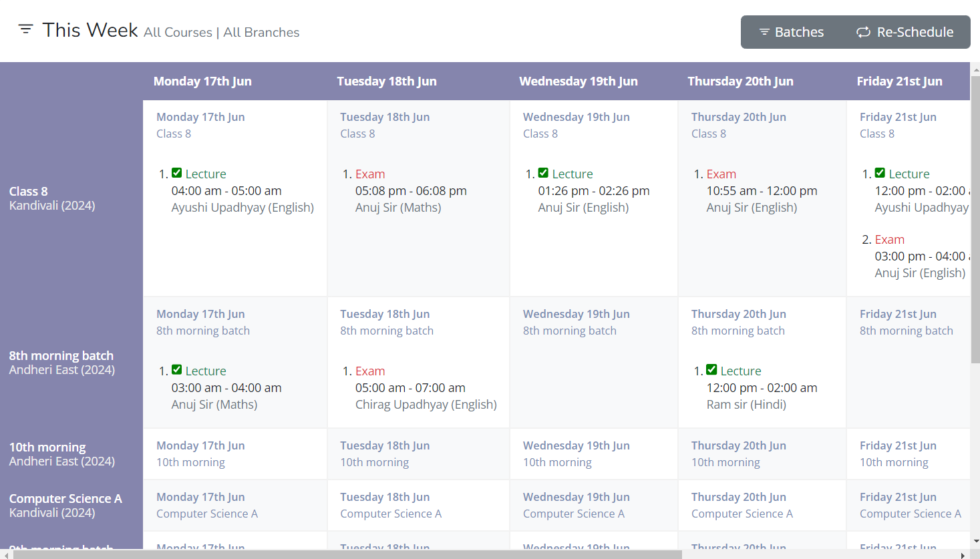Click the horizontal scrollbar thumb
The height and width of the screenshot is (559, 980).
(x=347, y=554)
